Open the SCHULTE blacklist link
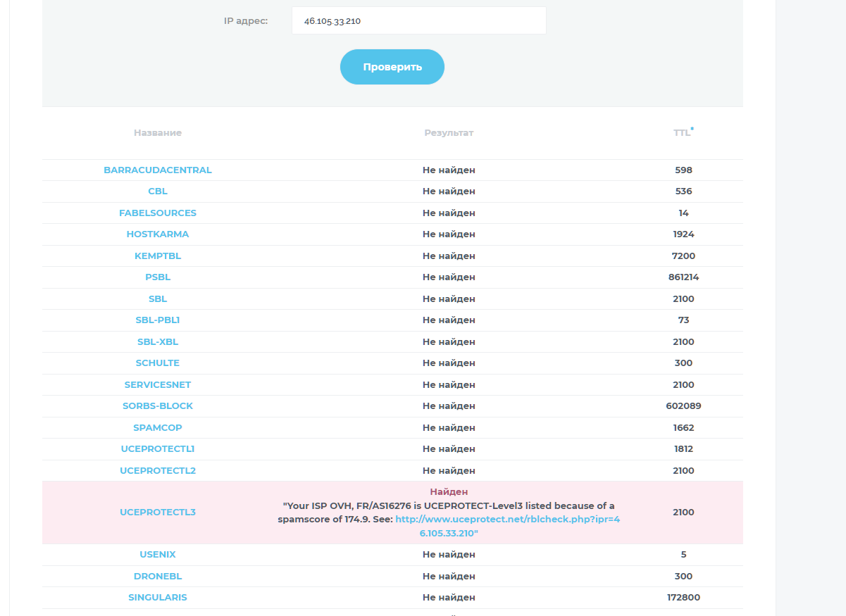 157,363
